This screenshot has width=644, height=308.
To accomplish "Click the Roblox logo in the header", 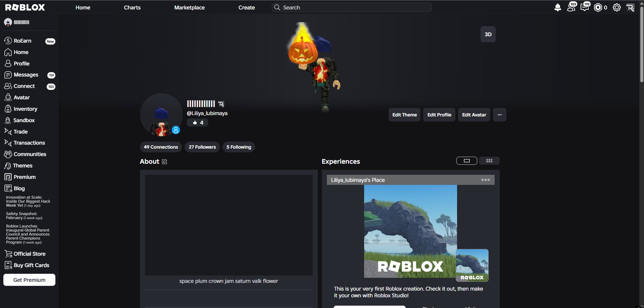I will click(x=25, y=7).
